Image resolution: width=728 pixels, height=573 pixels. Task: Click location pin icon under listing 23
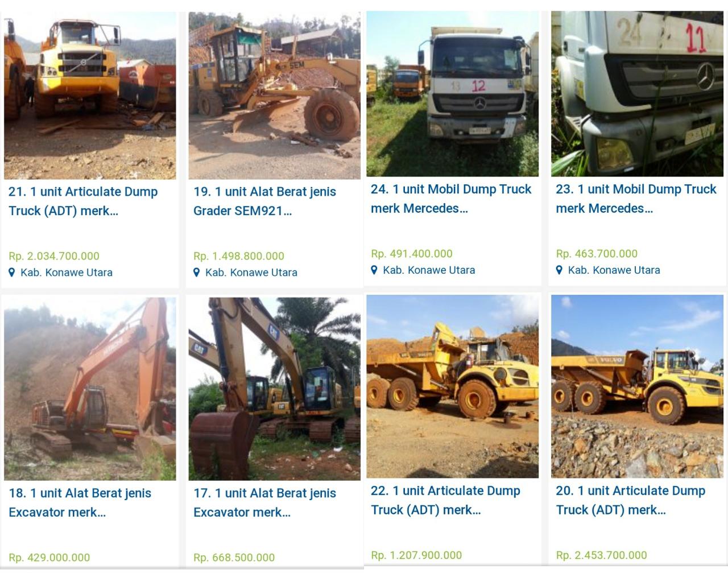(x=559, y=270)
